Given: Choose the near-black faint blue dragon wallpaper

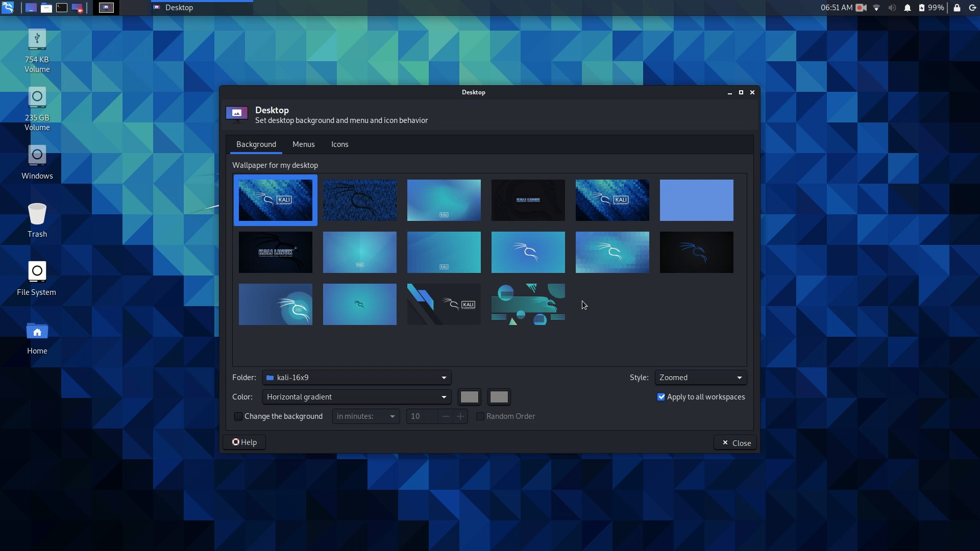Looking at the screenshot, I should pos(697,252).
